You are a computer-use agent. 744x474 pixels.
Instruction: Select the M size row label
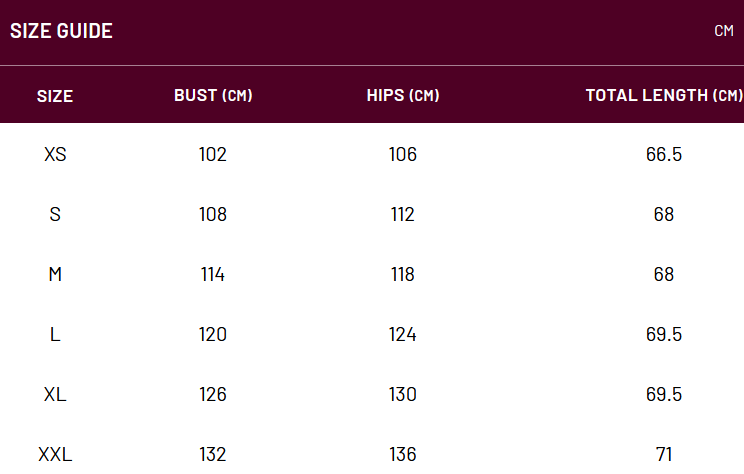coord(55,274)
